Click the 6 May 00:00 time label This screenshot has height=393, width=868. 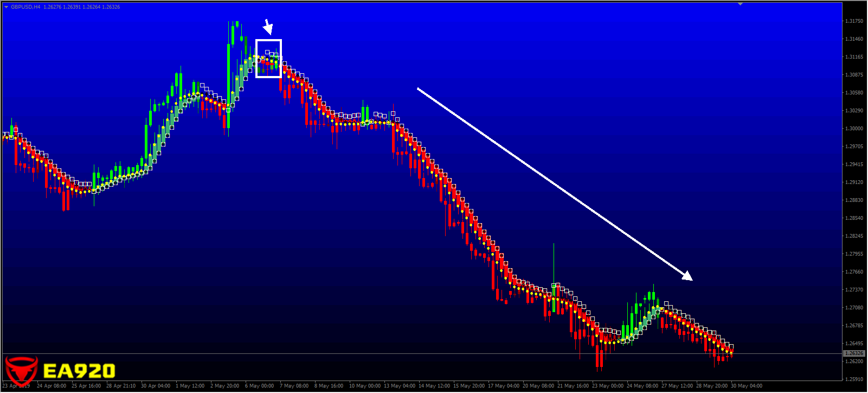[x=260, y=386]
